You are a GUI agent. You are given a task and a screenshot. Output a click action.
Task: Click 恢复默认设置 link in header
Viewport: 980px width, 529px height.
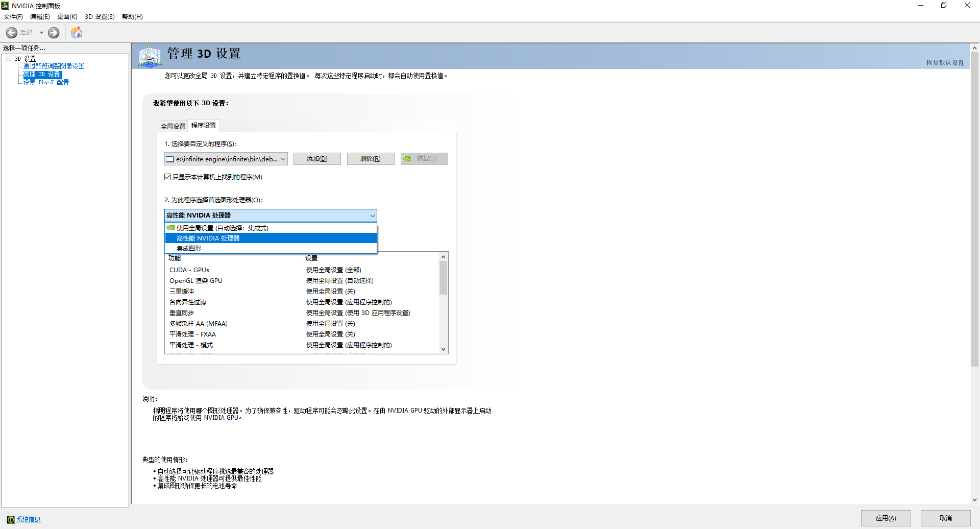coord(945,63)
